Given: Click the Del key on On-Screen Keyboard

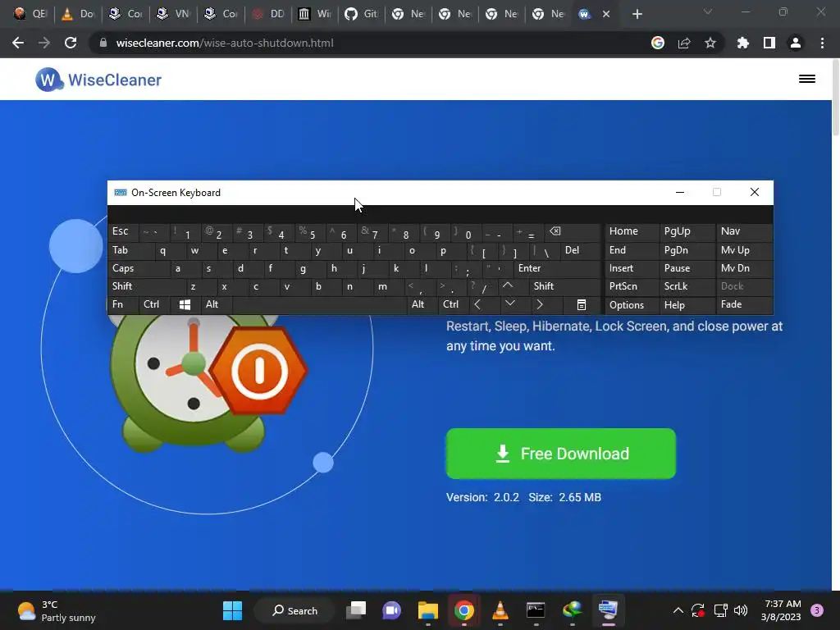Looking at the screenshot, I should click(580, 250).
